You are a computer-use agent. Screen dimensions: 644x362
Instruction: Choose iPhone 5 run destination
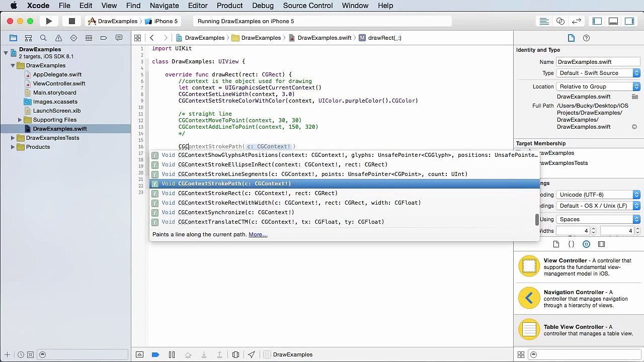[x=162, y=21]
